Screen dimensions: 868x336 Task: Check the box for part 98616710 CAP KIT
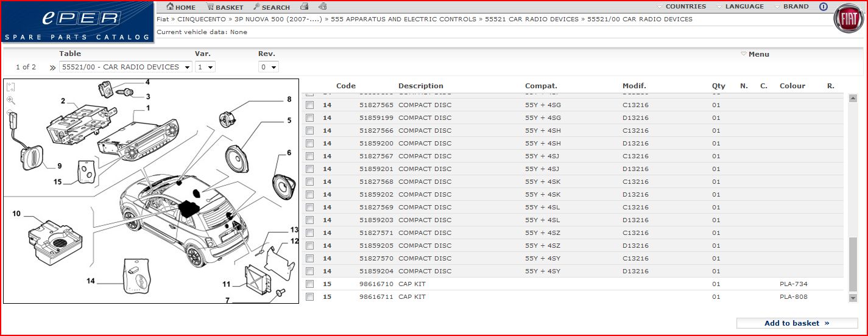(x=309, y=284)
